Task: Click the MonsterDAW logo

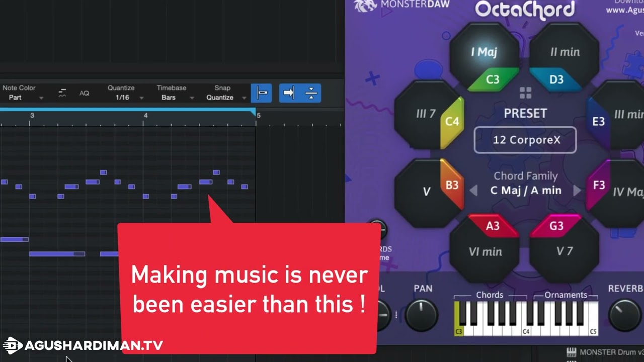Action: 401,5
